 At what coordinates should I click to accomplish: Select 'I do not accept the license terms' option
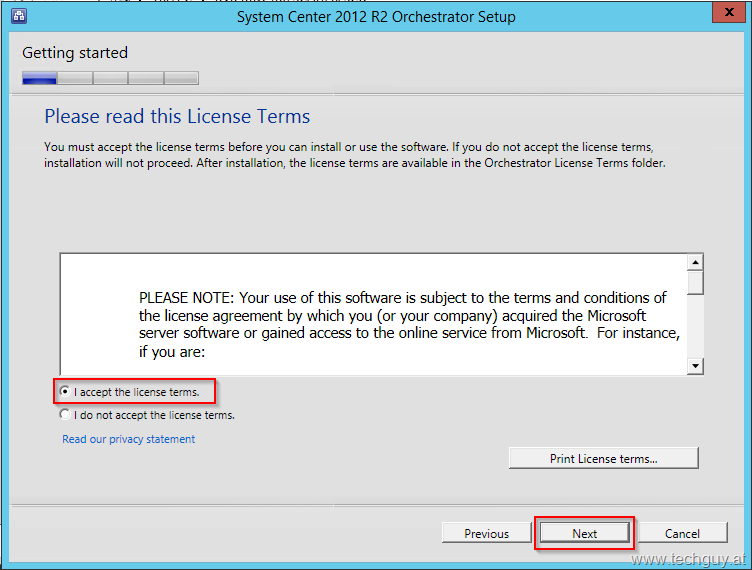[65, 414]
